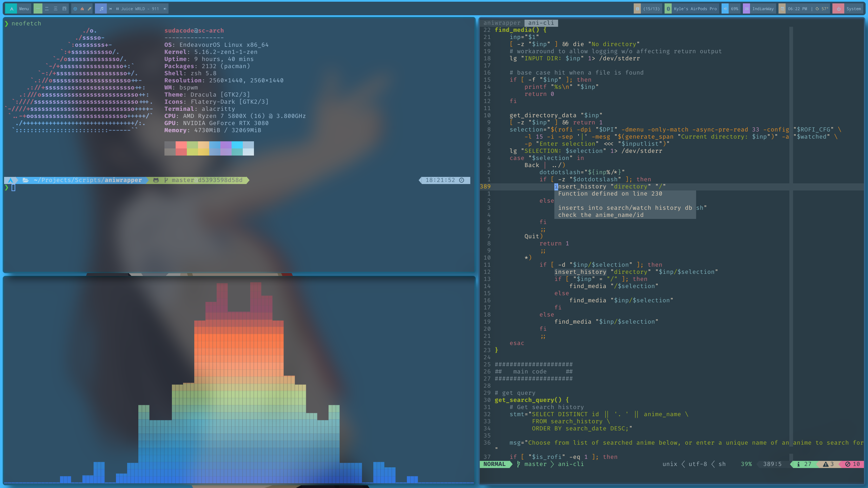The height and width of the screenshot is (488, 868).
Task: Switch to the aniwrapper buffer tab
Action: tap(502, 23)
